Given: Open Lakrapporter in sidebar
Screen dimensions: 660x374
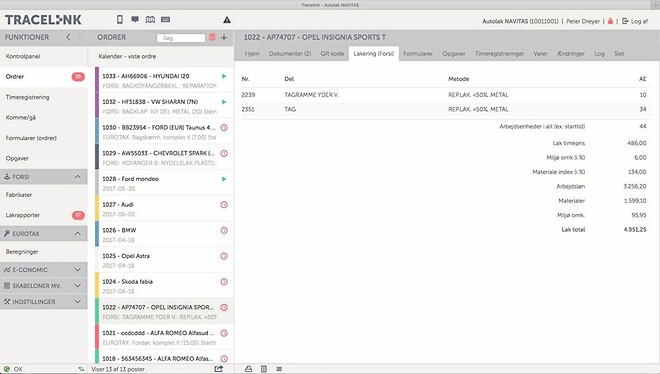Looking at the screenshot, I should pyautogui.click(x=44, y=215).
